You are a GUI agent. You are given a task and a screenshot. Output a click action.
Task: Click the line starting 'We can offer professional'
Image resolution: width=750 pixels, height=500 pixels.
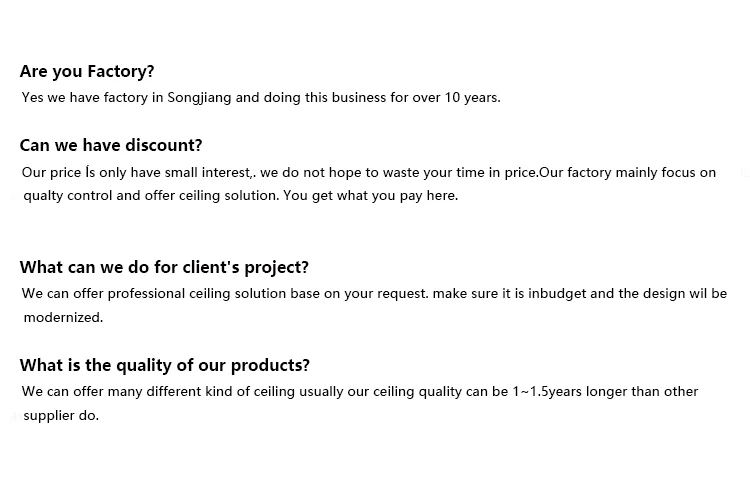point(374,293)
